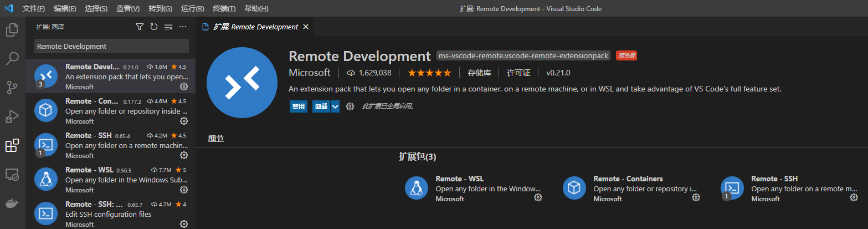Open manage gear for Remote - SSH: Editing item
This screenshot has width=868, height=229.
(x=184, y=224)
